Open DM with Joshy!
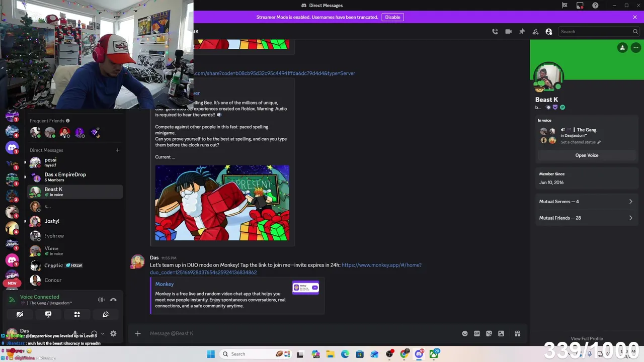This screenshot has height=362, width=644. pyautogui.click(x=74, y=221)
